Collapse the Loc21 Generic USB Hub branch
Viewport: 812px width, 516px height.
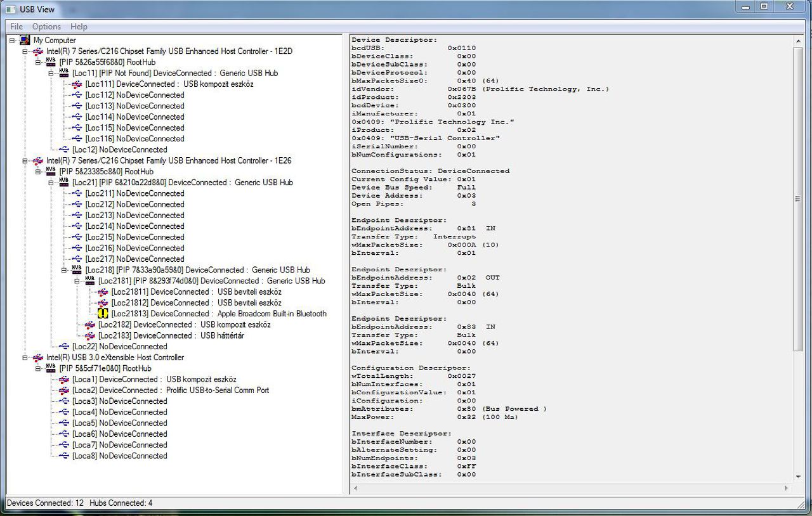pos(51,183)
